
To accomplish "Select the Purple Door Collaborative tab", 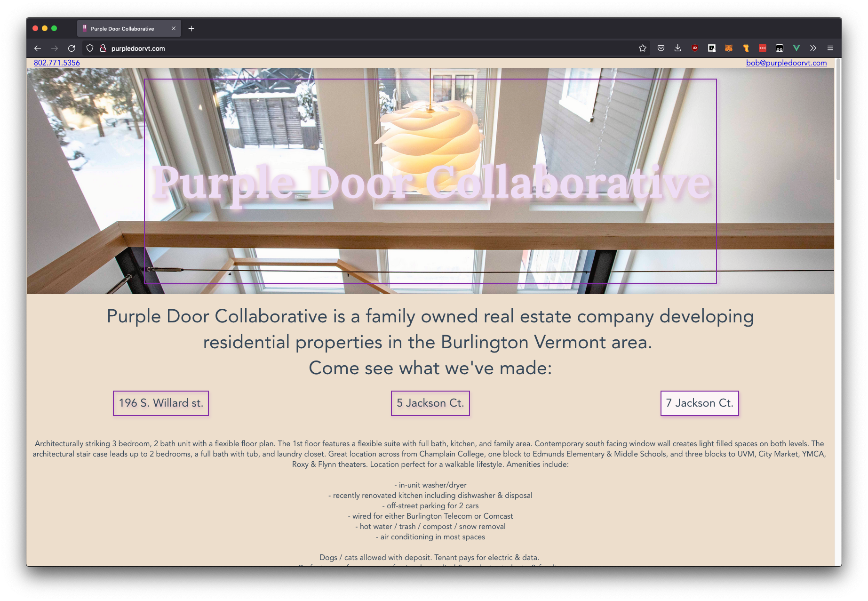I will click(122, 29).
